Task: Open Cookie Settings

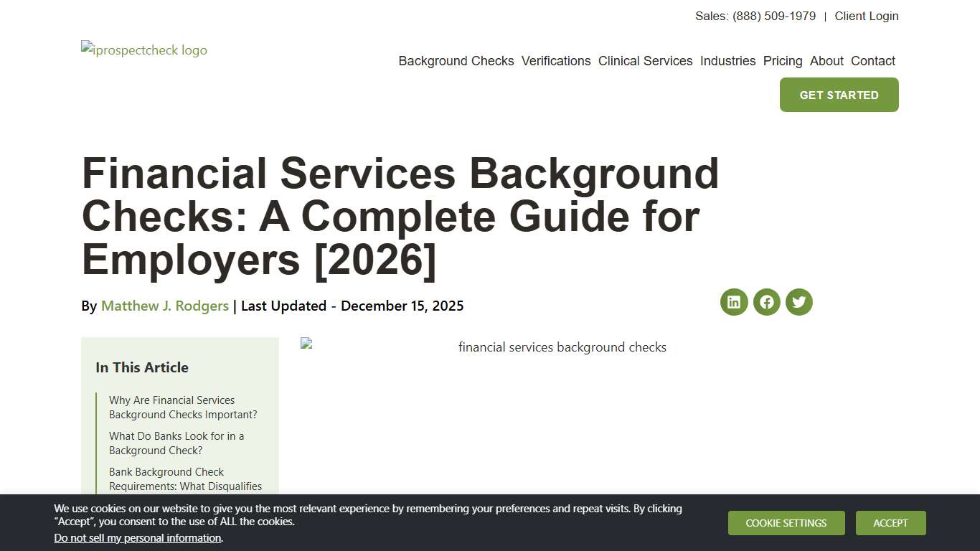Action: (x=786, y=523)
